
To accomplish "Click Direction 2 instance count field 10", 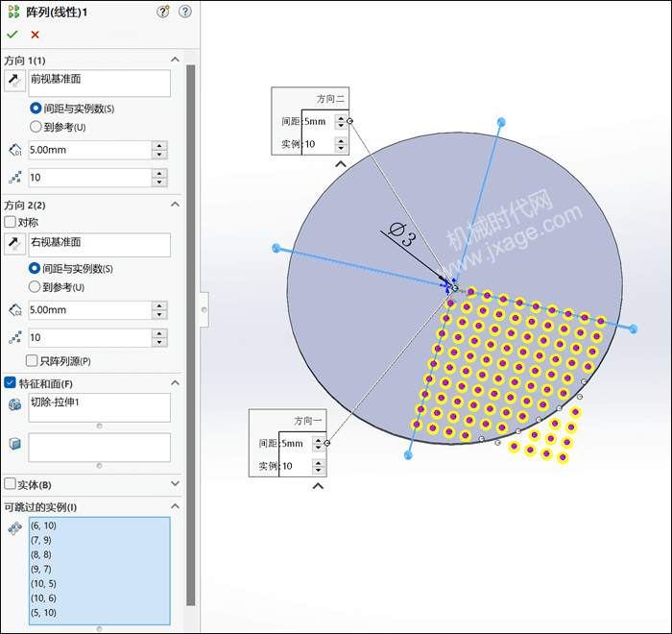I will point(90,337).
